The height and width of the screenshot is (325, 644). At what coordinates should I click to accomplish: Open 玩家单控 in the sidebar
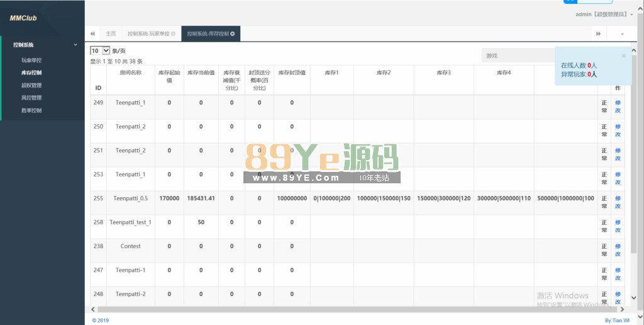click(31, 60)
